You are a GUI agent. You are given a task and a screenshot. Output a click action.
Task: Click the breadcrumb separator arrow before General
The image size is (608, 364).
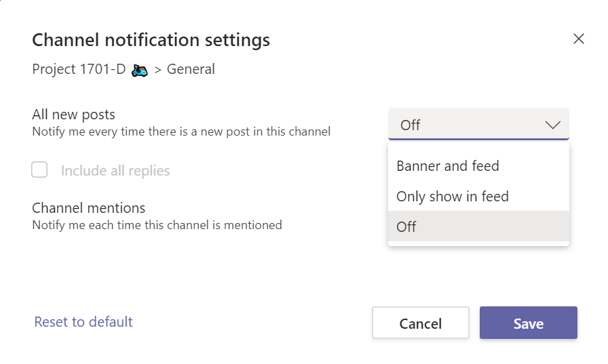157,70
